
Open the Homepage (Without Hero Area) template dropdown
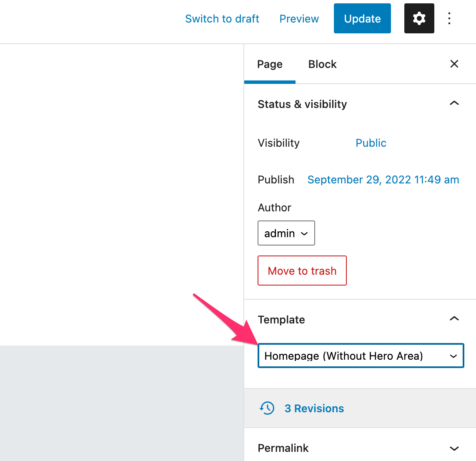click(361, 356)
